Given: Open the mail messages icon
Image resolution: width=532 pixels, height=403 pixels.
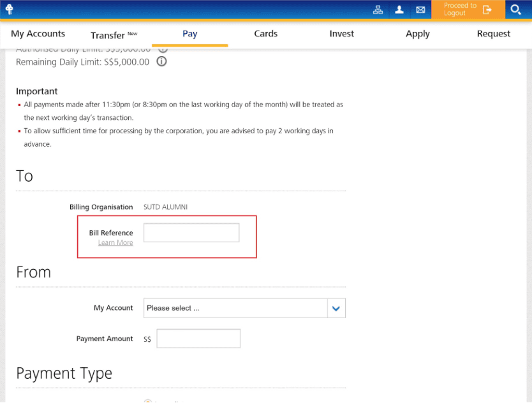Looking at the screenshot, I should (420, 10).
